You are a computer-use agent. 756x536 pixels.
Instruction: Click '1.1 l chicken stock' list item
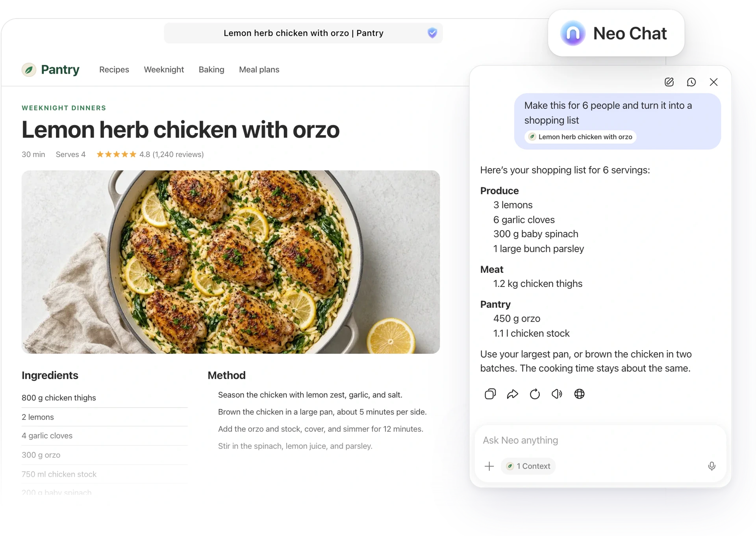pyautogui.click(x=531, y=333)
